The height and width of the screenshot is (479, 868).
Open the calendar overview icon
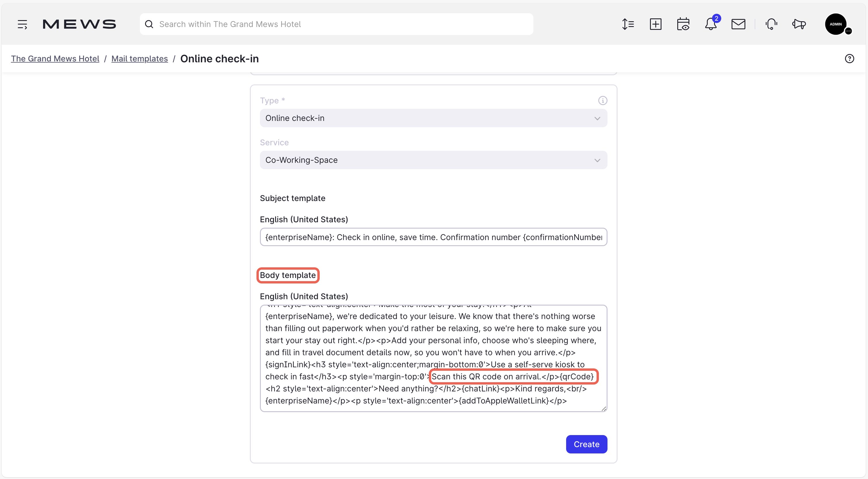(683, 24)
